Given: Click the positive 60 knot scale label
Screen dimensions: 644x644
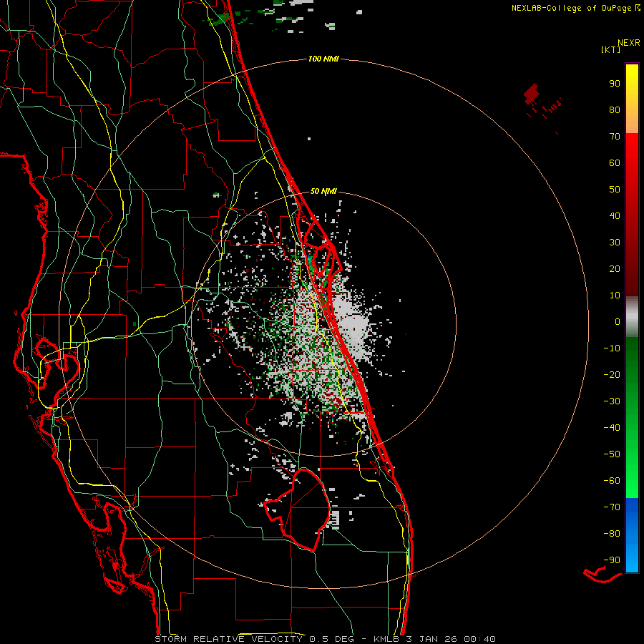Looking at the screenshot, I should (615, 163).
